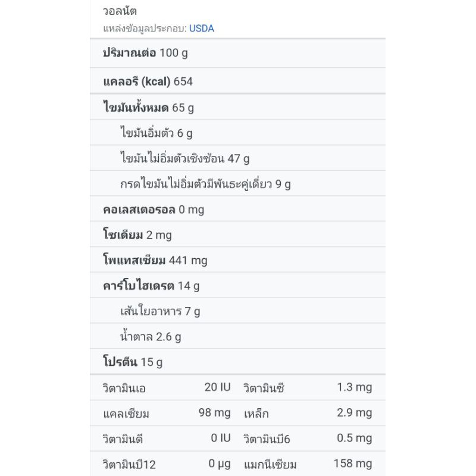The image size is (476, 476).
Task: Click the เส้นใยอาหาร 7 g entry
Action: [x=159, y=311]
